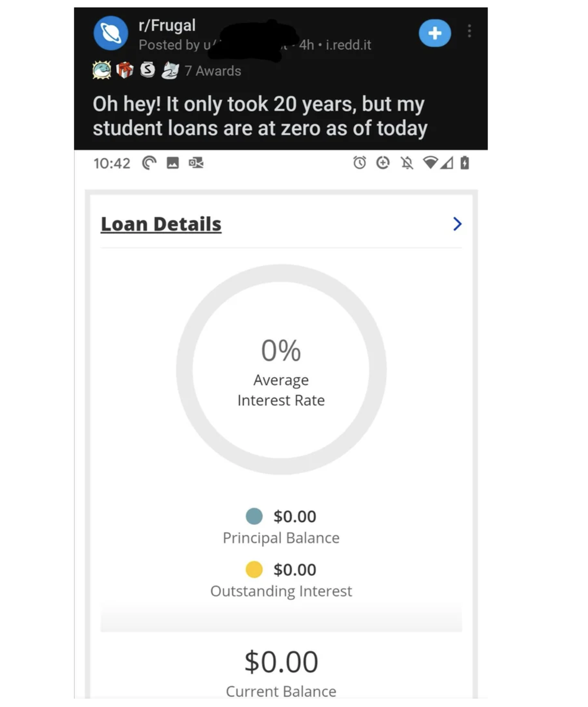Click the blue Principal Balance color dot
This screenshot has height=707, width=588.
(x=254, y=516)
